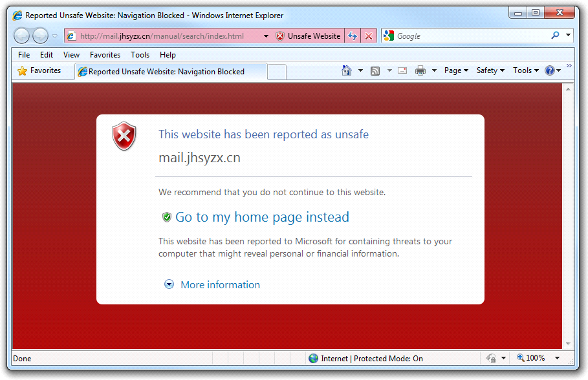Click the RSS Feeds icon
The image size is (588, 380).
pyautogui.click(x=375, y=70)
